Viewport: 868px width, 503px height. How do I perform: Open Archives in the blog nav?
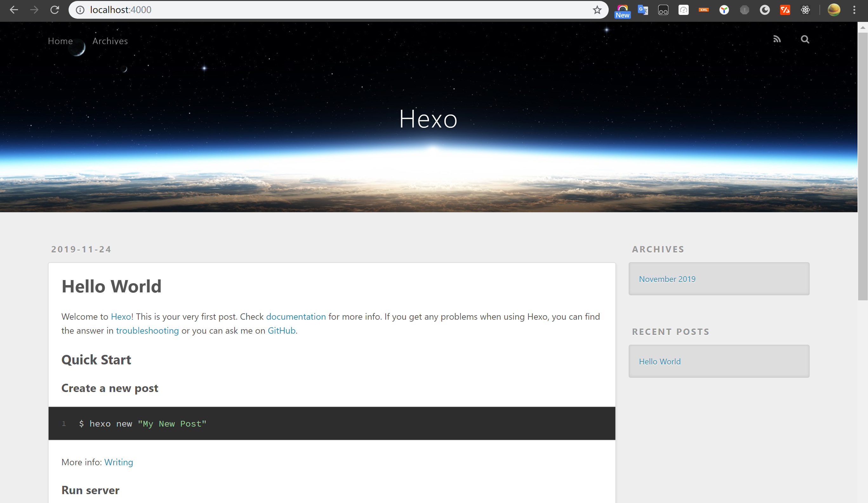pyautogui.click(x=110, y=41)
